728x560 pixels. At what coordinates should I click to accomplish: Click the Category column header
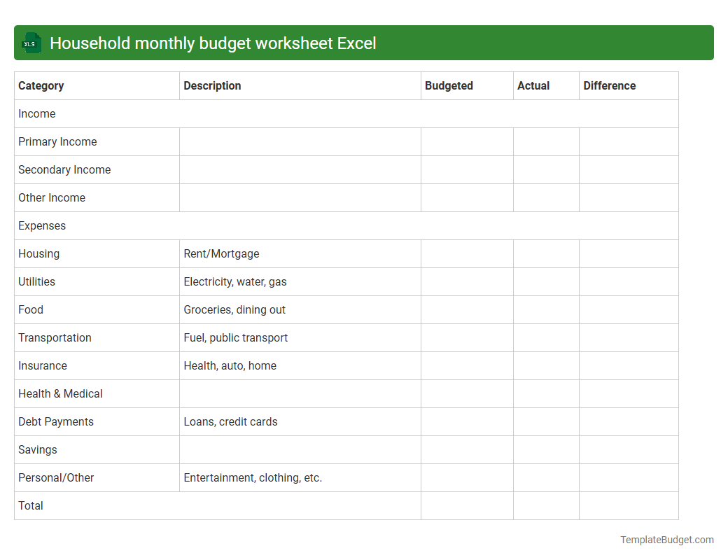(x=41, y=85)
